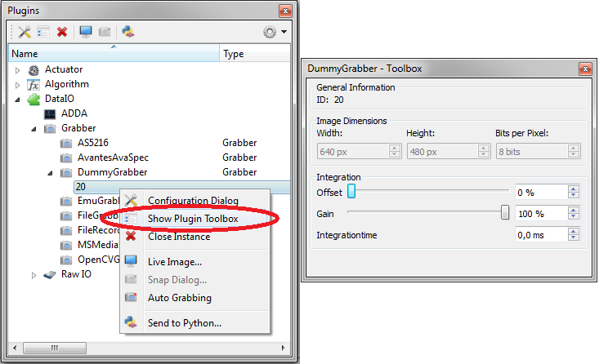Select the Raw IO tree item
599x364 pixels.
click(76, 274)
